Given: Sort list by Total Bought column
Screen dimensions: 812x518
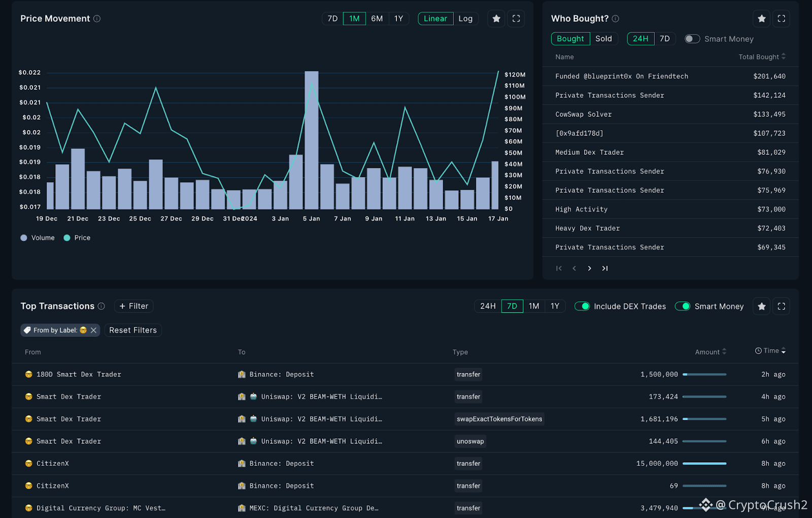Looking at the screenshot, I should point(762,57).
